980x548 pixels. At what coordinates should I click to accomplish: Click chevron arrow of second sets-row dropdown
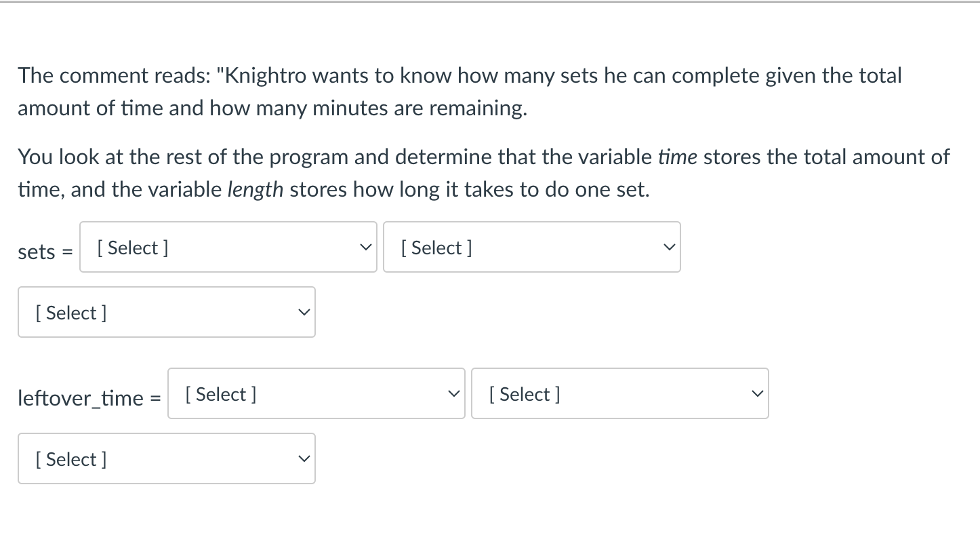click(670, 248)
